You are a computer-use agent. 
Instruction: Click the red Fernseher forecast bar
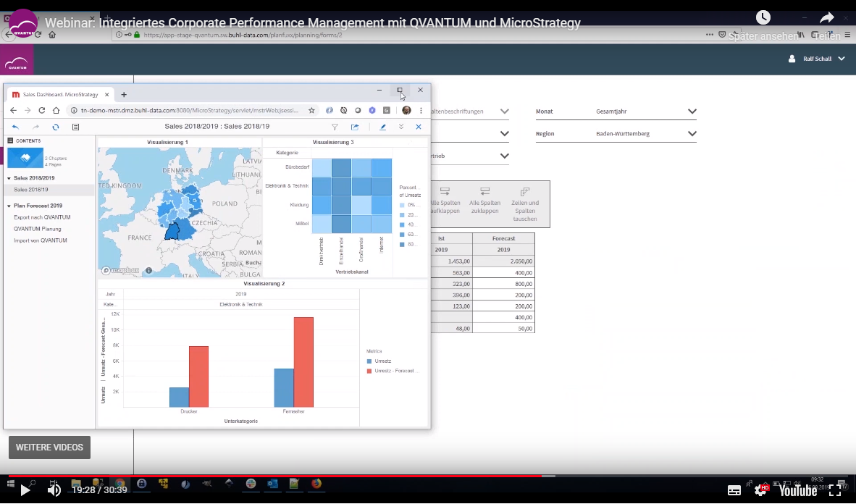pyautogui.click(x=303, y=362)
